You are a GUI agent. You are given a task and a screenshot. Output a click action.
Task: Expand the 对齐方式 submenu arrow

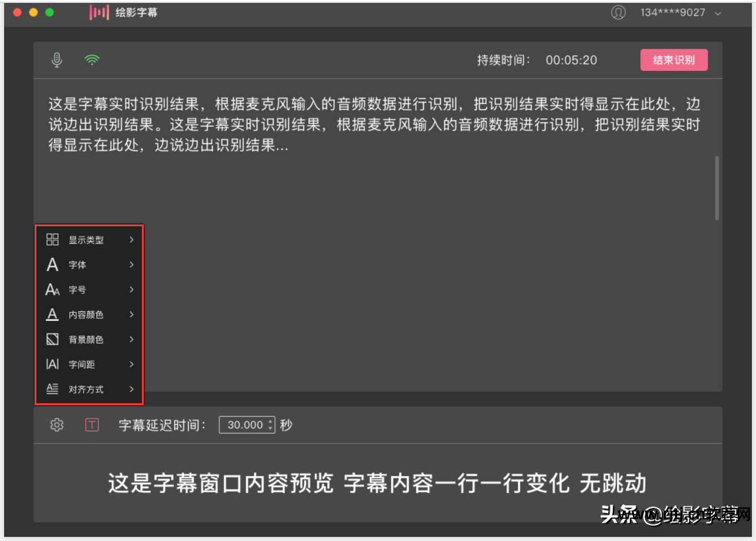(x=131, y=389)
